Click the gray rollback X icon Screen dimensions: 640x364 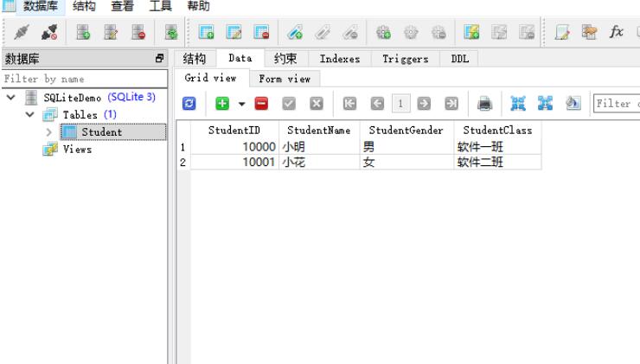(x=317, y=104)
